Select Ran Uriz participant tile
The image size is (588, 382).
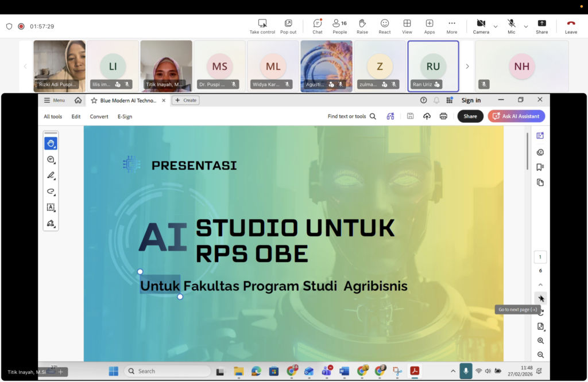(433, 66)
